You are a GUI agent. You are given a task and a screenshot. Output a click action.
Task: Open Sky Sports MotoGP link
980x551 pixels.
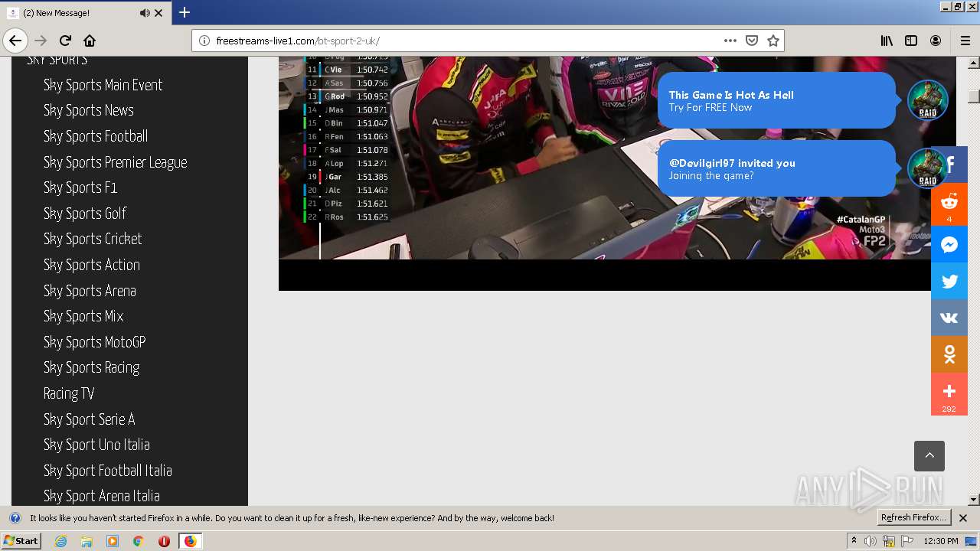[x=95, y=342]
